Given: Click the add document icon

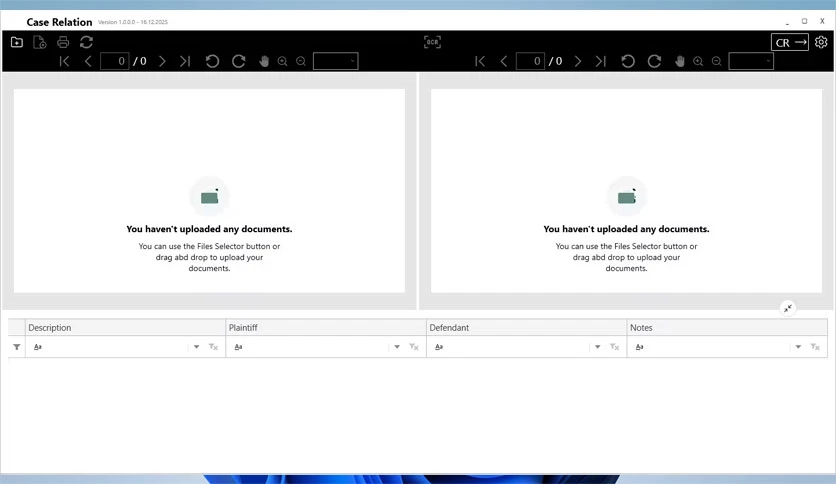Looking at the screenshot, I should (39, 42).
